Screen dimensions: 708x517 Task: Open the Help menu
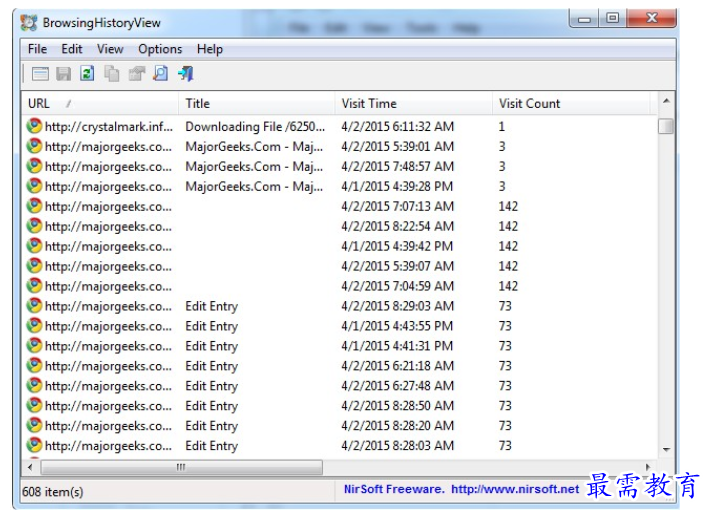(210, 49)
